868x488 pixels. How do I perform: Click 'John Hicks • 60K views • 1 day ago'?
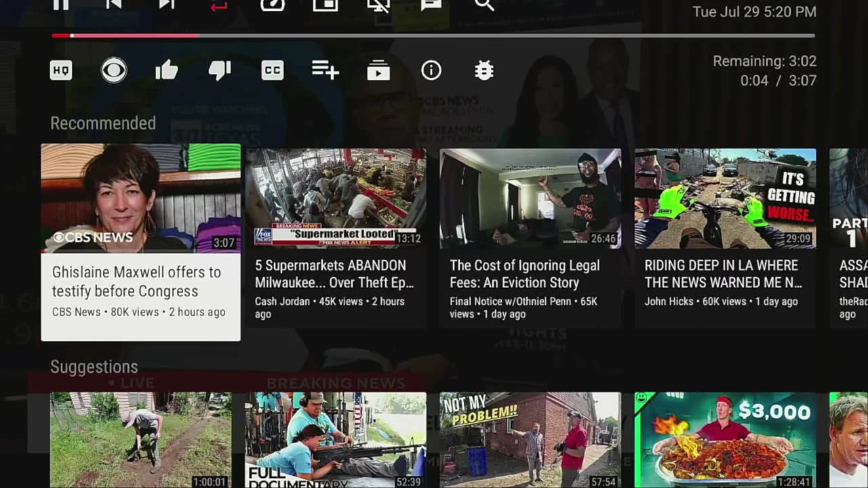(721, 302)
